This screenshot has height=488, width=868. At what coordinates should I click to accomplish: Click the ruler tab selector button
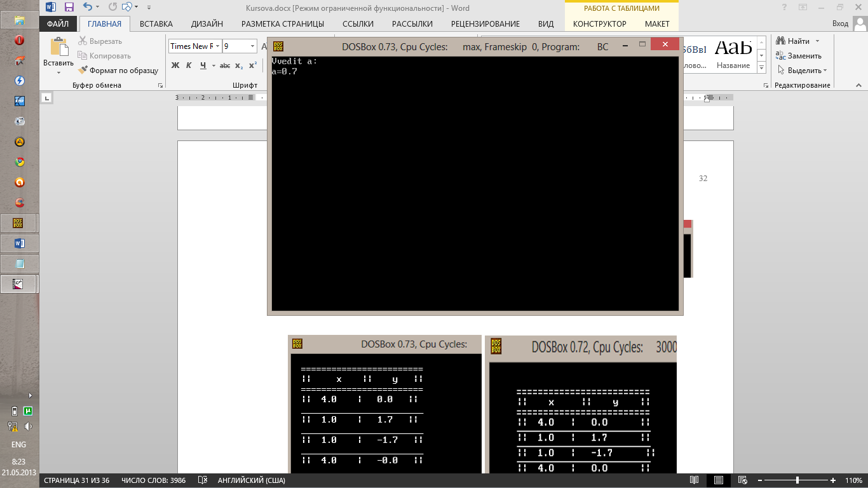[x=46, y=98]
